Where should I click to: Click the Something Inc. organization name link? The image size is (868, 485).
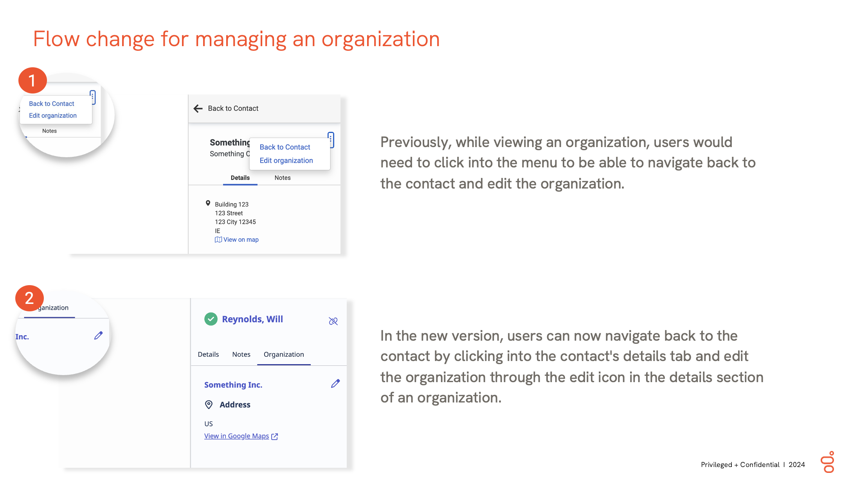(x=233, y=385)
